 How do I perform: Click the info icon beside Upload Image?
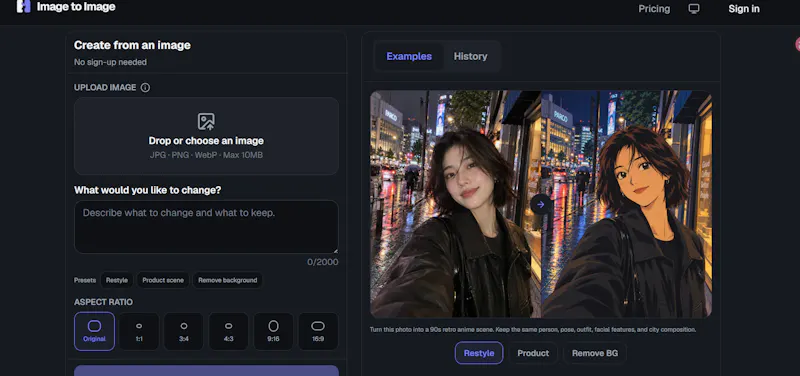pos(145,88)
